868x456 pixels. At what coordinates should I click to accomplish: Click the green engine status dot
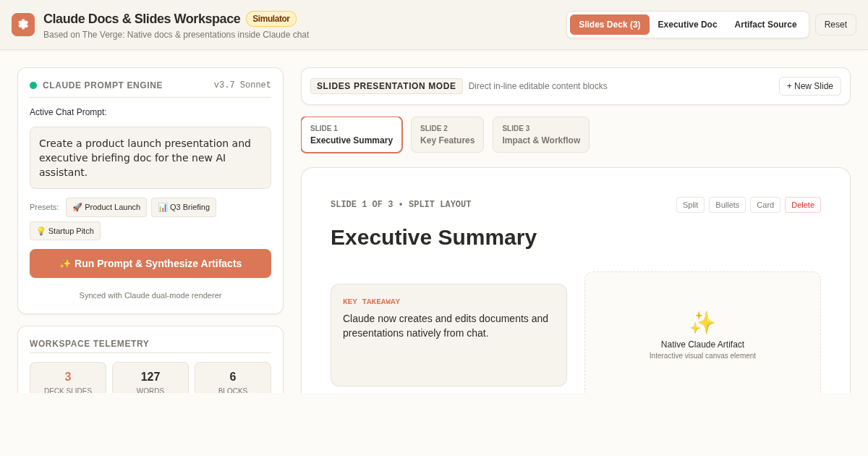pyautogui.click(x=33, y=85)
